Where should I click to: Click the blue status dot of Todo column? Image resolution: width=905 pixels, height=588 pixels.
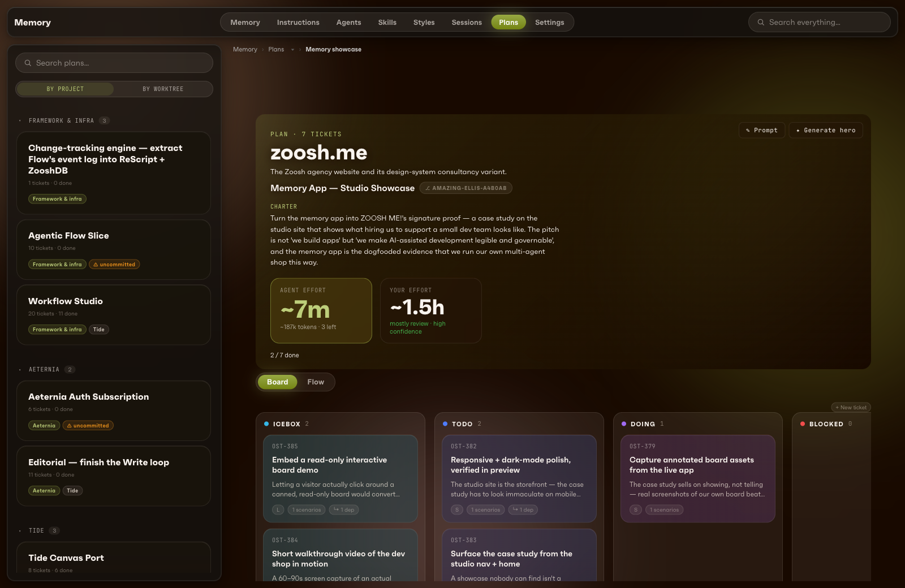445,424
